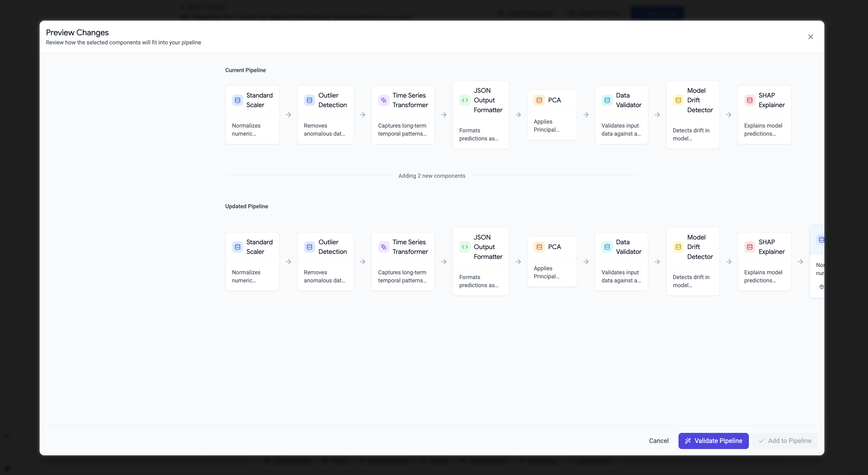Click arrow between Standard Scaler and Outlier Detection
Screen dimensions: 868x475
(x=288, y=115)
